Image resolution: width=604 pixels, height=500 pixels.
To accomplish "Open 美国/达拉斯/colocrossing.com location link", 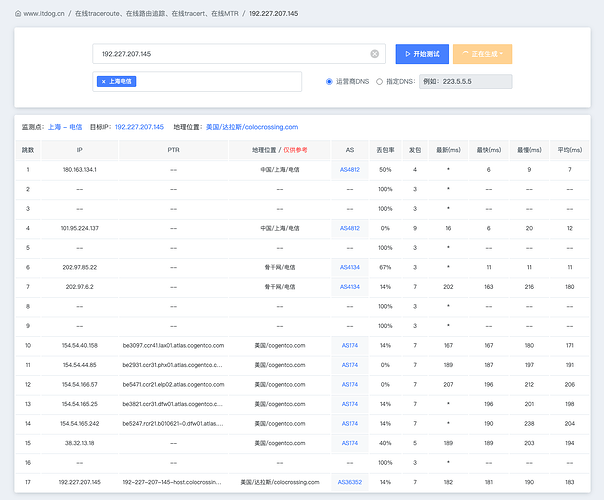I will tap(252, 127).
